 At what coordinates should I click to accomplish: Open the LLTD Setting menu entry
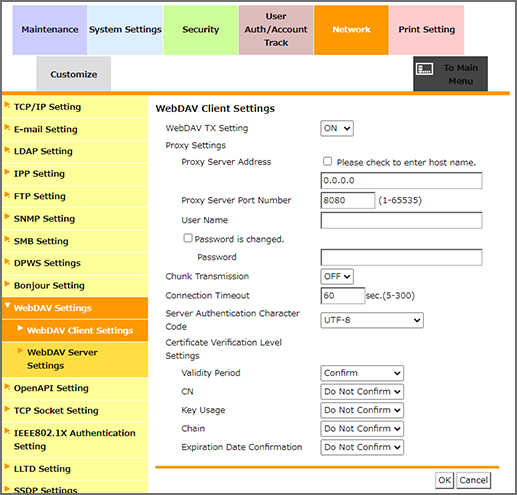[x=75, y=469]
